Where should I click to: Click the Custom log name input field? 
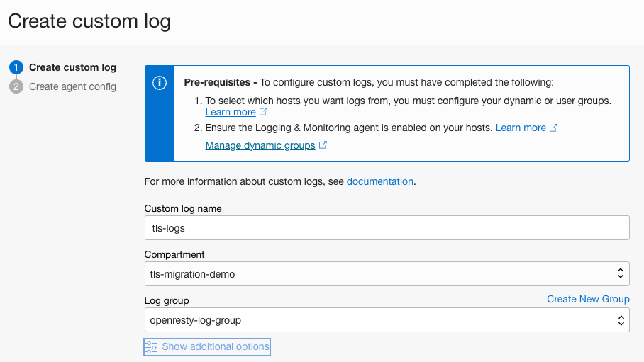(x=387, y=228)
